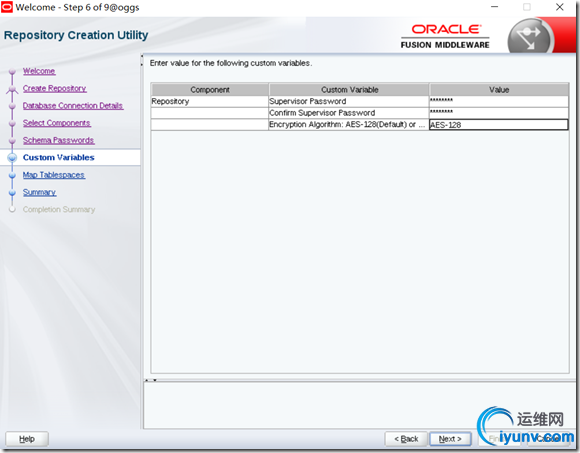Select the Confirm Supervisor Password label cell
The image size is (580, 453).
348,113
